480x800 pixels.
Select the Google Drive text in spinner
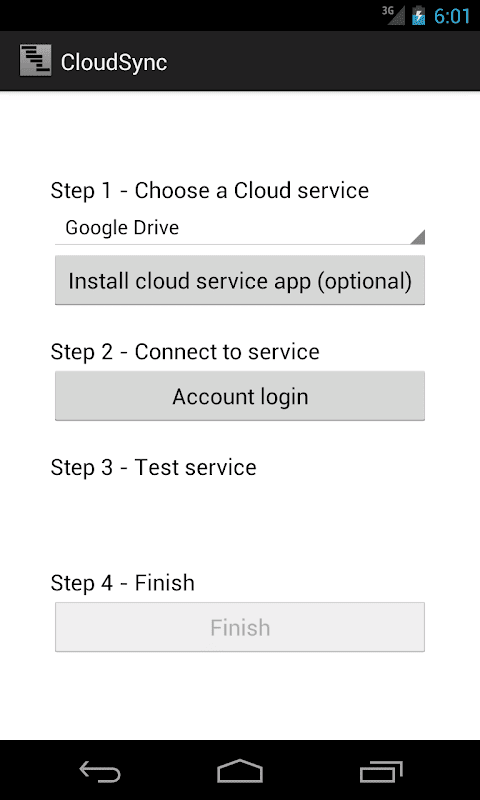[122, 228]
